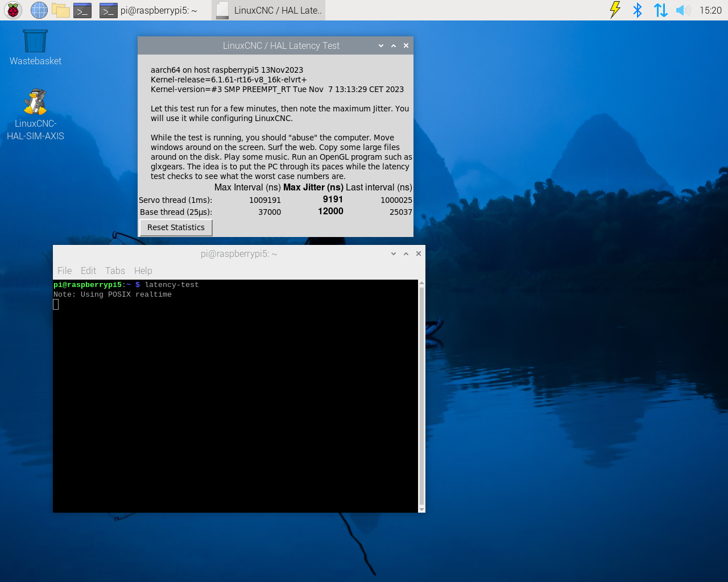Click the Kernel-version line in Latency Test
728x582 pixels.
click(x=277, y=89)
